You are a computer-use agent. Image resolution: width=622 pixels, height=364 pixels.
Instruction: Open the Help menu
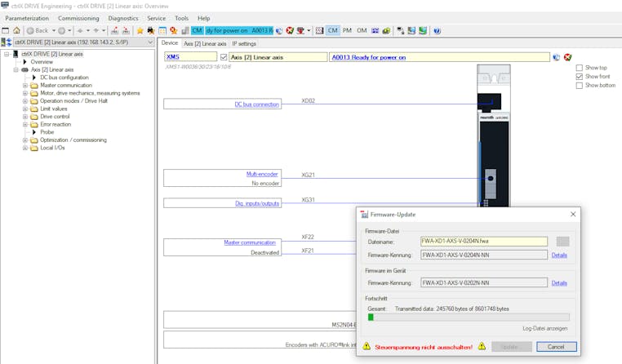(204, 18)
